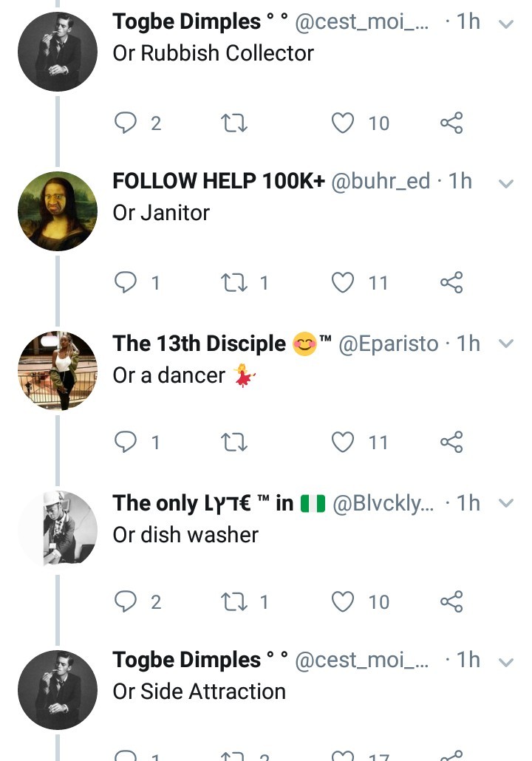This screenshot has height=761, width=532.
Task: Share the "Or dish washer" tweet
Action: (451, 601)
